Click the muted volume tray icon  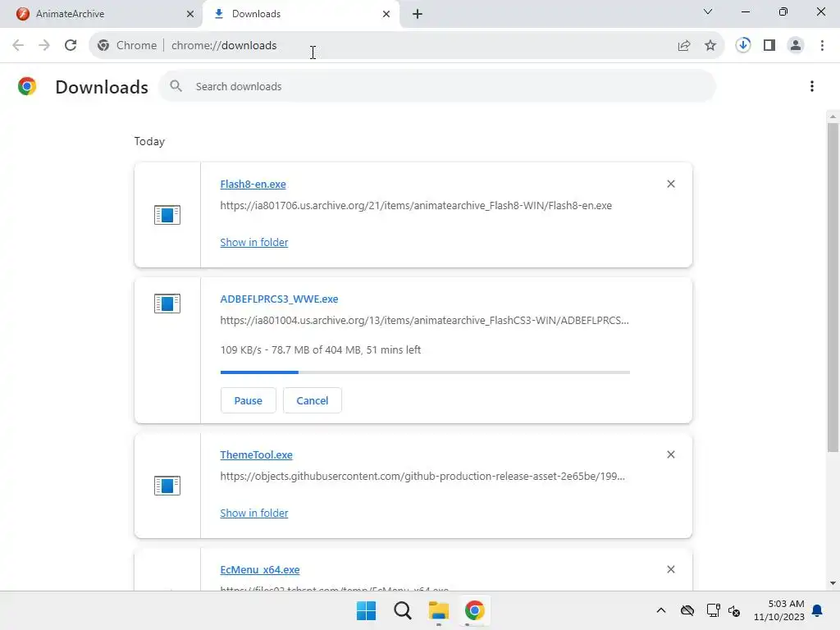(x=734, y=610)
